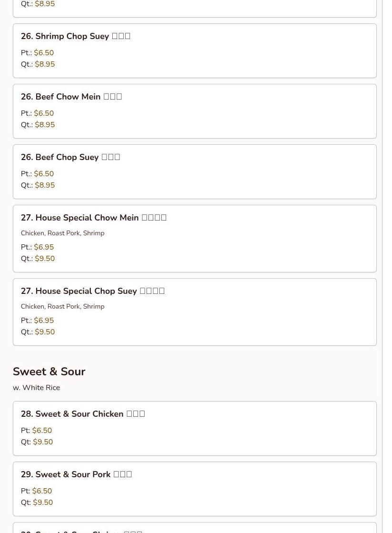Open House Special Chow Mein item
This screenshot has height=533, width=392.
94,218
